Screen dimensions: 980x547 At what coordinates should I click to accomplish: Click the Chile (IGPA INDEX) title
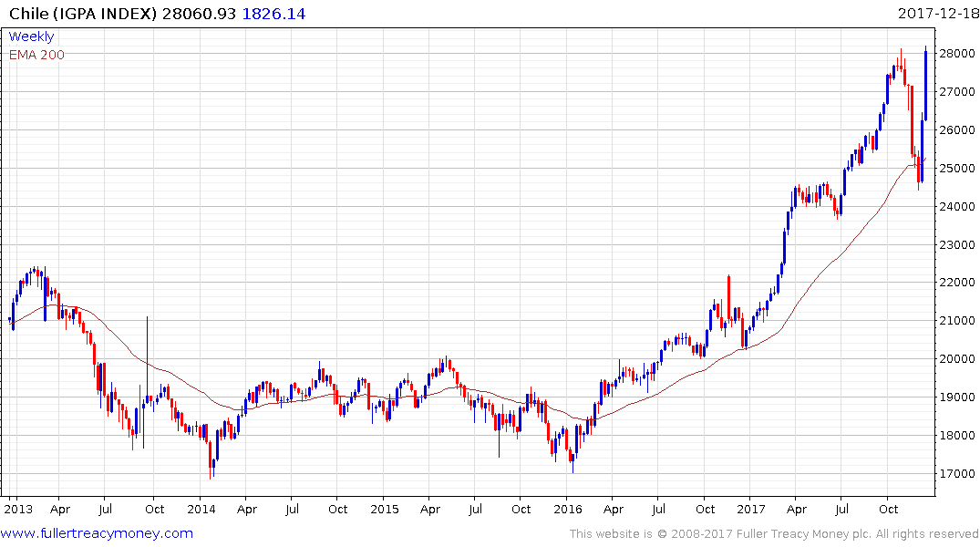pyautogui.click(x=83, y=13)
